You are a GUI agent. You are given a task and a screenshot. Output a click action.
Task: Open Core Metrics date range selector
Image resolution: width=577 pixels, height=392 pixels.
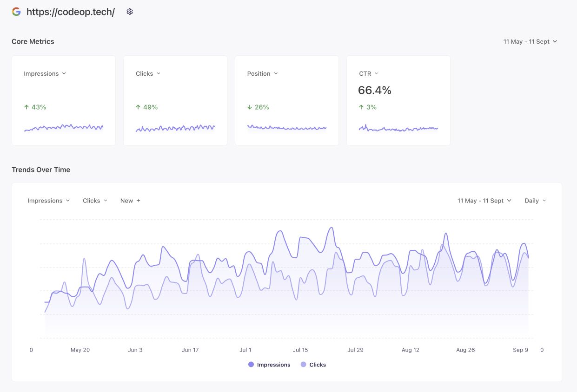click(x=531, y=41)
